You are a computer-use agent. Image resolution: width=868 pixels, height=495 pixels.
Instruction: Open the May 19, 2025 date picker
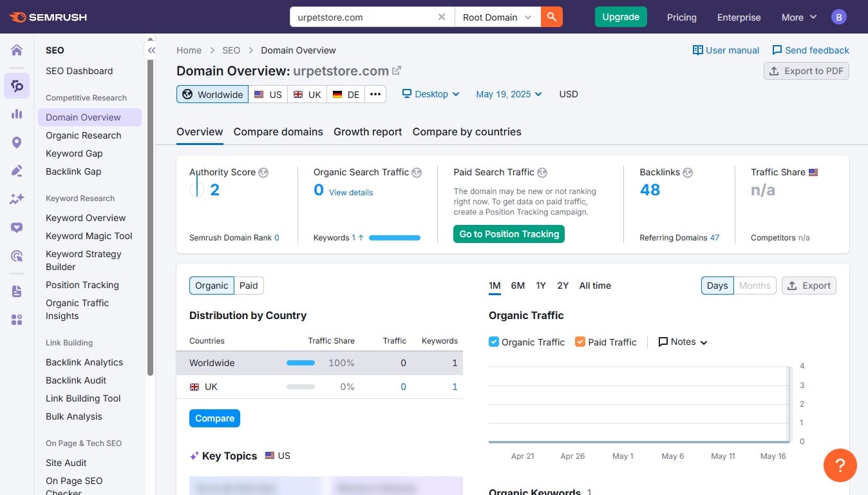[509, 94]
